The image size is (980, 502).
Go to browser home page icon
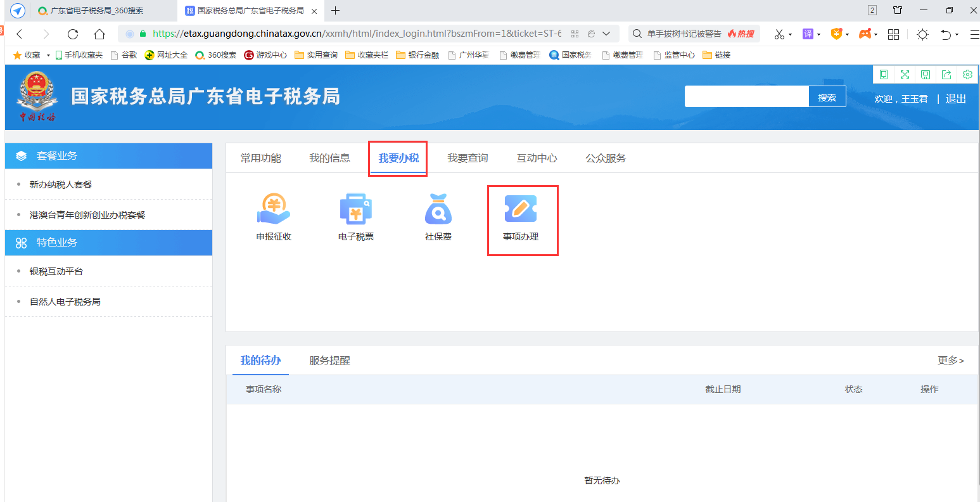[99, 34]
